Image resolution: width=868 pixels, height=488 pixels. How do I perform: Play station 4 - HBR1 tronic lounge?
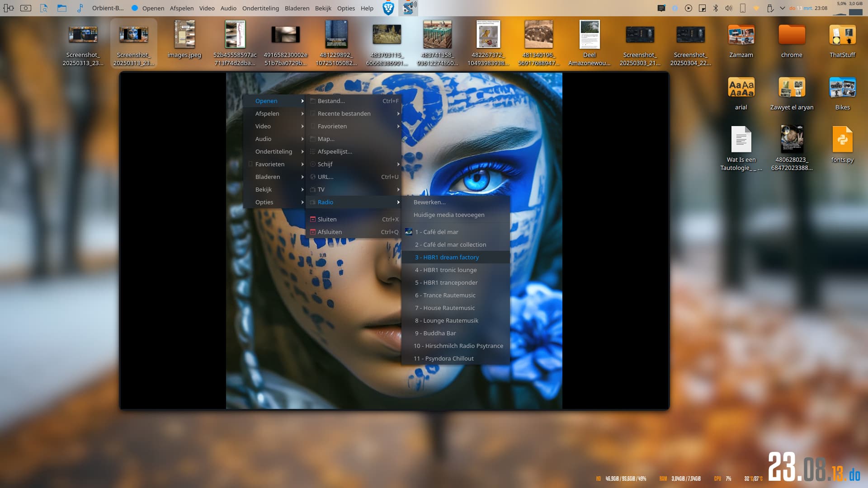[456, 270]
